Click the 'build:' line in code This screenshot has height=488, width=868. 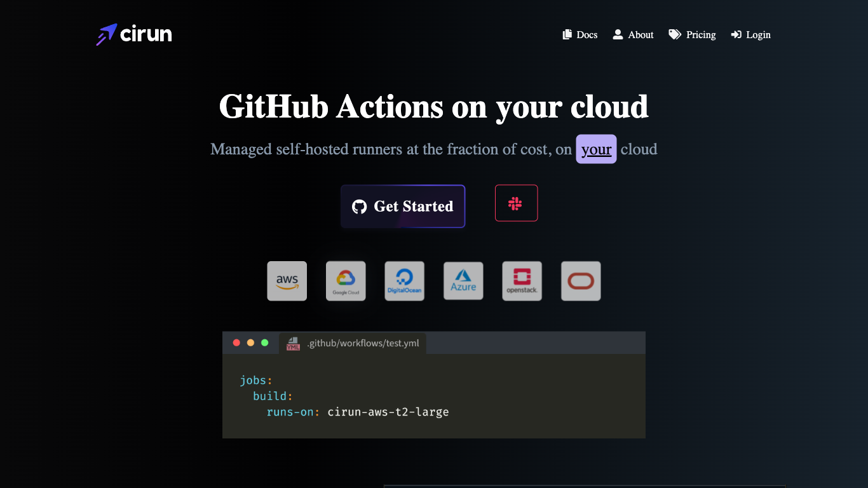273,396
